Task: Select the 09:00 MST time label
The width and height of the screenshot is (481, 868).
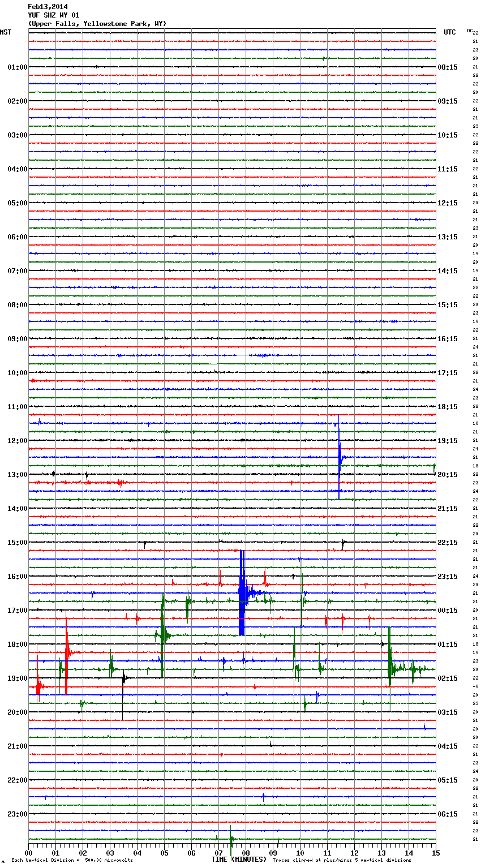Action: click(17, 339)
